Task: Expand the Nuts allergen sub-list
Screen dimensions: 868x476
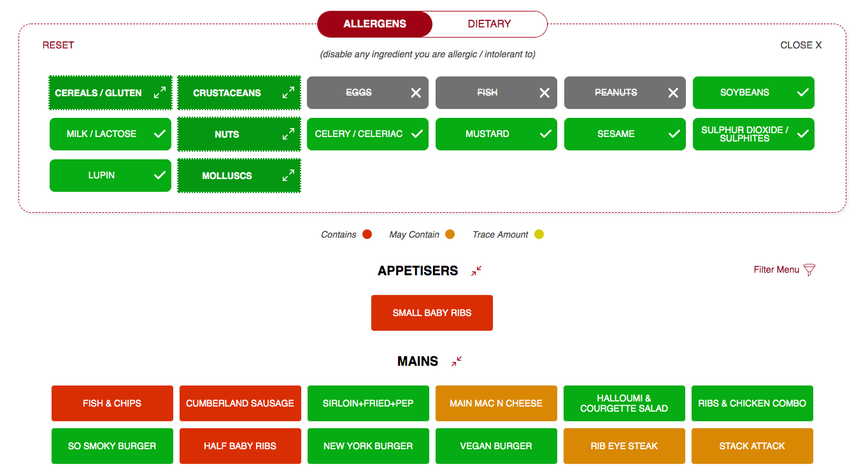Action: [288, 134]
